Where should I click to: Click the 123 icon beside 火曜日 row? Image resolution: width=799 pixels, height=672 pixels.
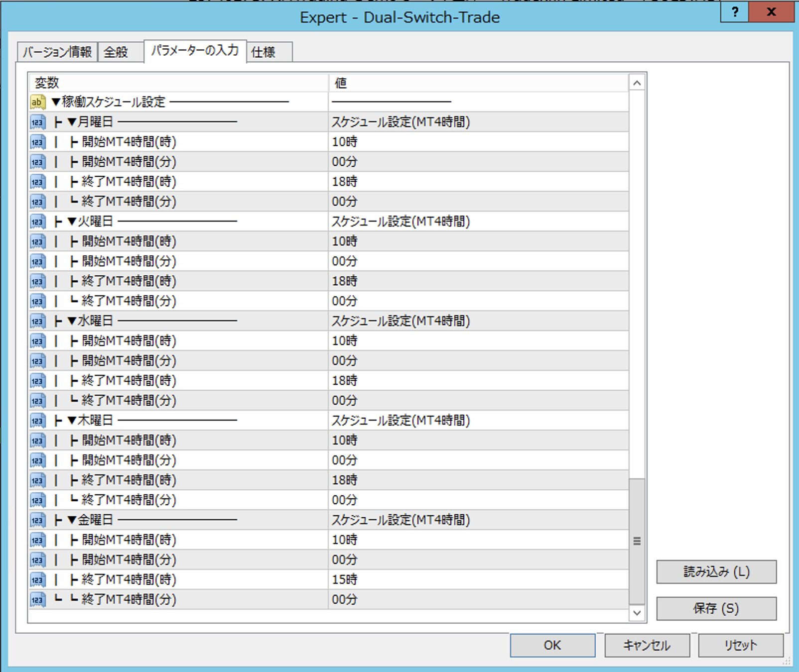tap(37, 222)
